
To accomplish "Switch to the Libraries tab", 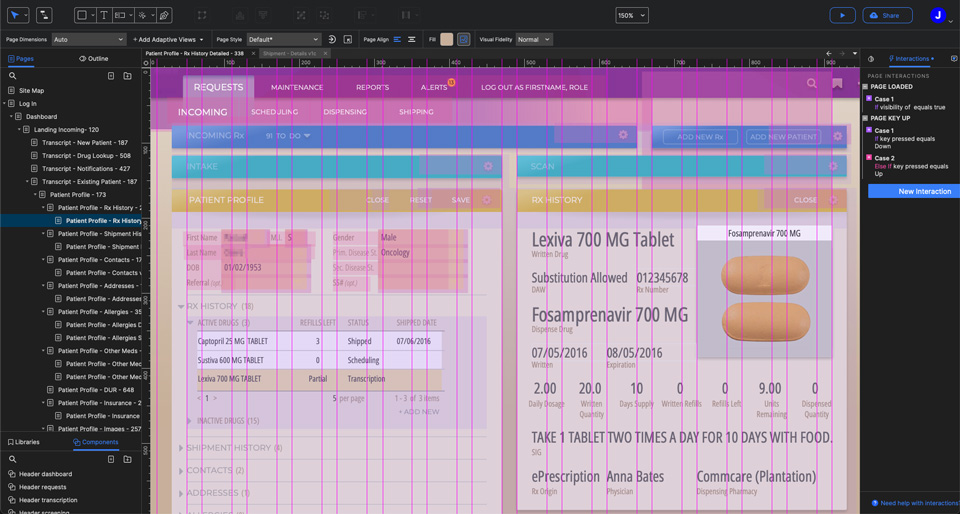I will click(23, 442).
